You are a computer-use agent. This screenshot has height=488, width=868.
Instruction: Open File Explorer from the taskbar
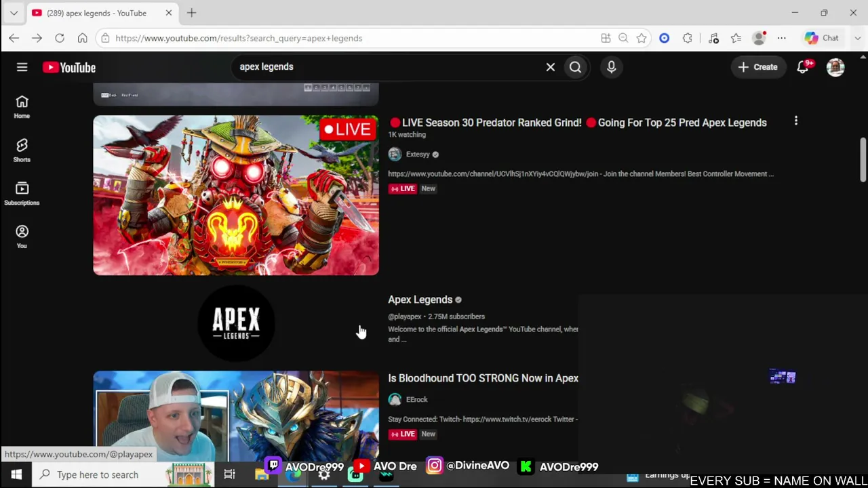click(262, 474)
